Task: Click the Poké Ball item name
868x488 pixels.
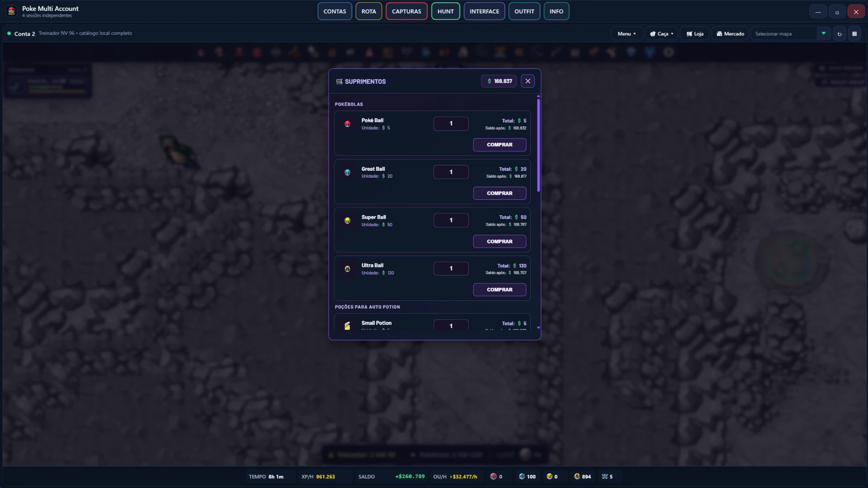Action: 372,121
